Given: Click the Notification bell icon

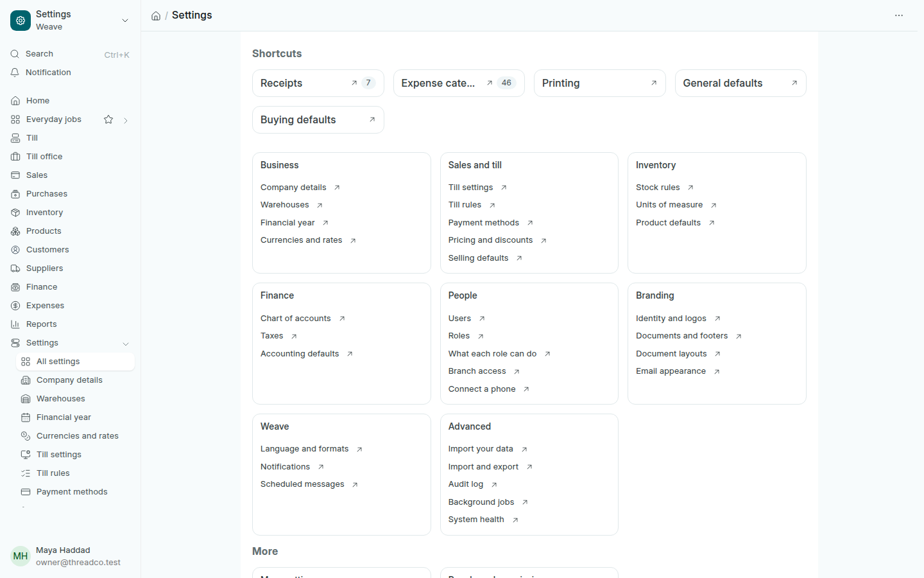Looking at the screenshot, I should click(x=15, y=73).
